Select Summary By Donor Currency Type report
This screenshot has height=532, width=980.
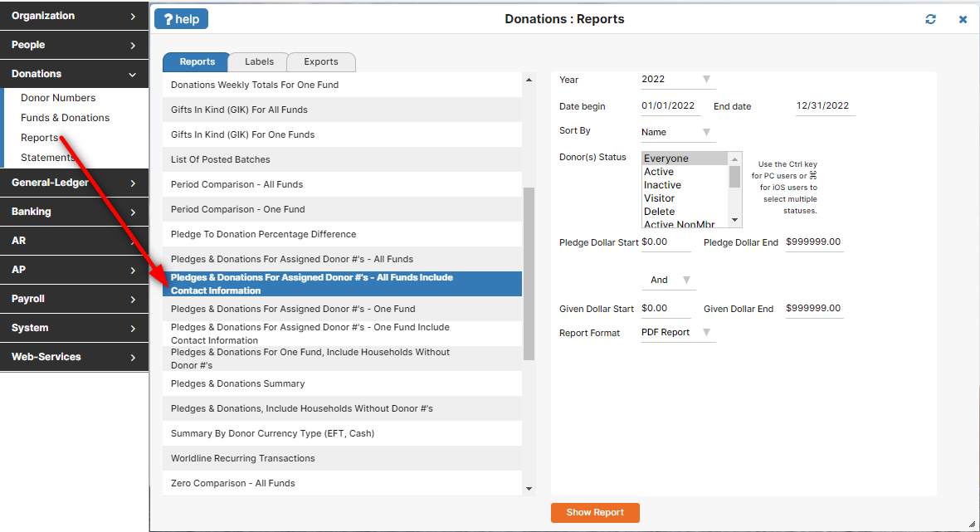(342, 434)
